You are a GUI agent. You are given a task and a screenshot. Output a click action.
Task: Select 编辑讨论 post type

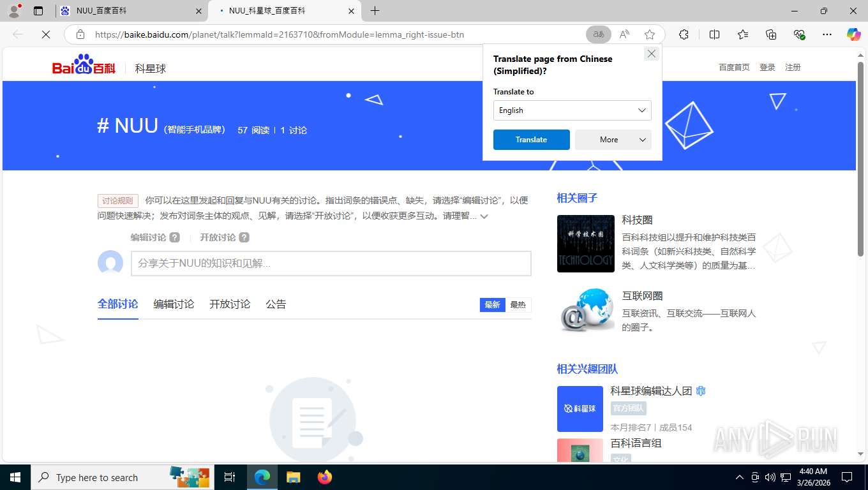point(148,237)
